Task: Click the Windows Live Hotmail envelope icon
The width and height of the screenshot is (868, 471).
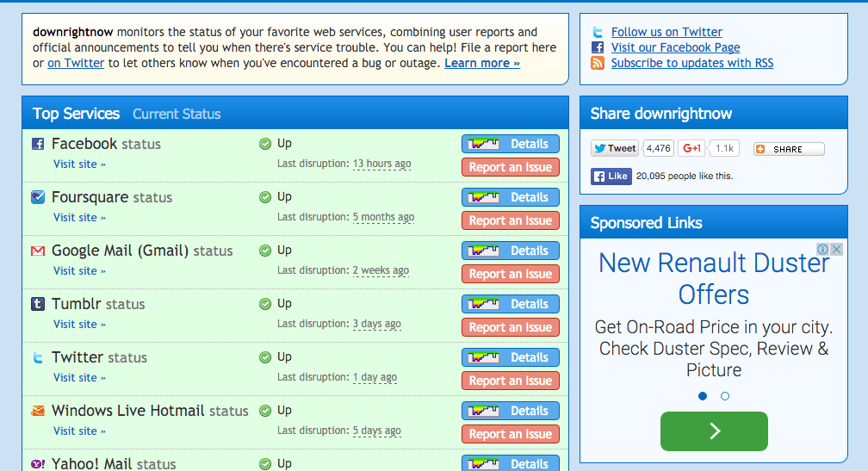Action: pos(38,411)
